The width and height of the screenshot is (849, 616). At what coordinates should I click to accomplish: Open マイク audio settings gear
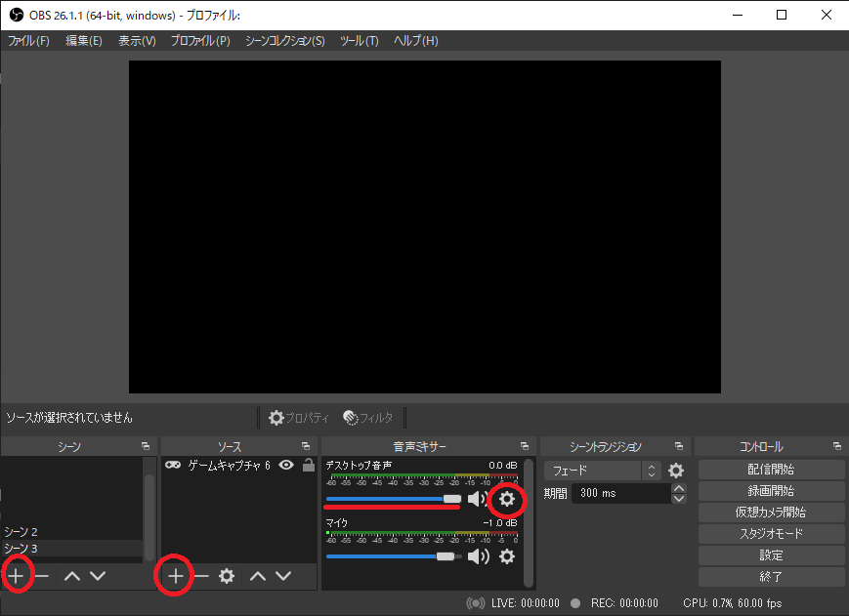click(x=507, y=556)
